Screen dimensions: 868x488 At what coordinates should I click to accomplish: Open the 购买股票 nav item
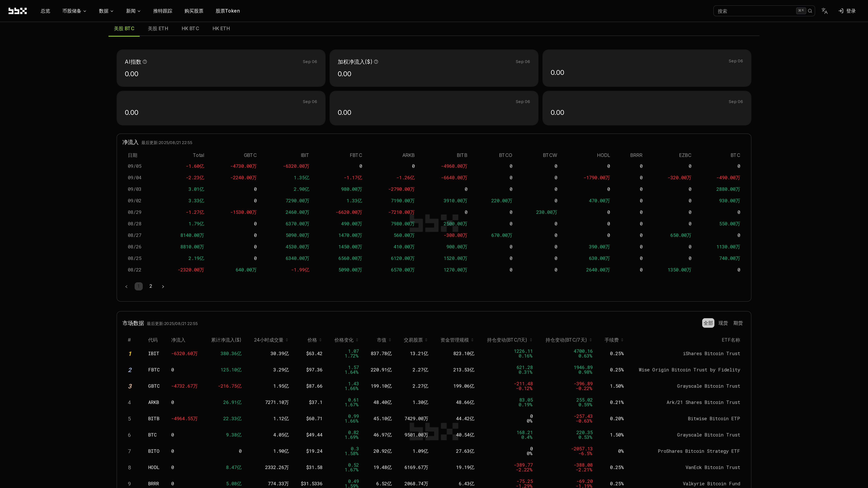tap(194, 11)
